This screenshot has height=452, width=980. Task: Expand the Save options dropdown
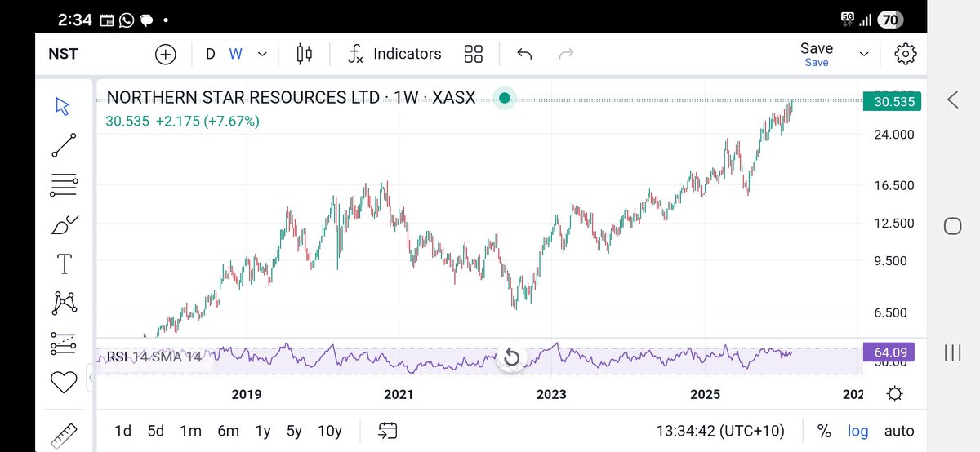pos(864,54)
